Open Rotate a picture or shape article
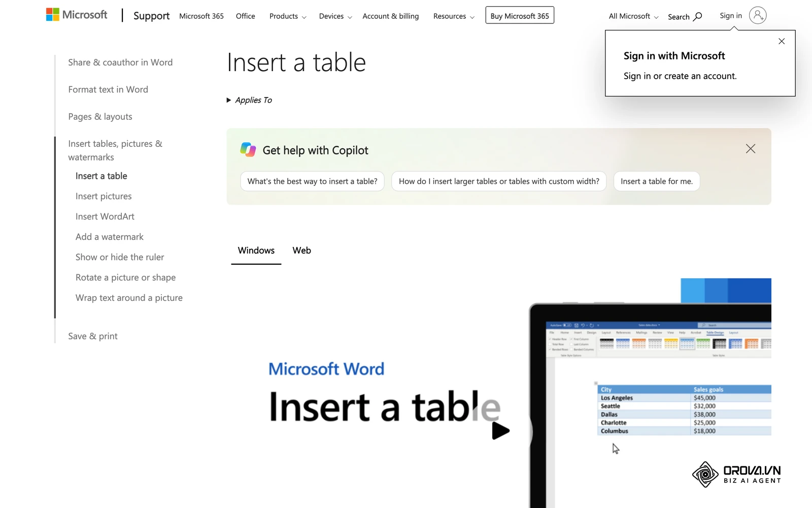 [x=125, y=277]
